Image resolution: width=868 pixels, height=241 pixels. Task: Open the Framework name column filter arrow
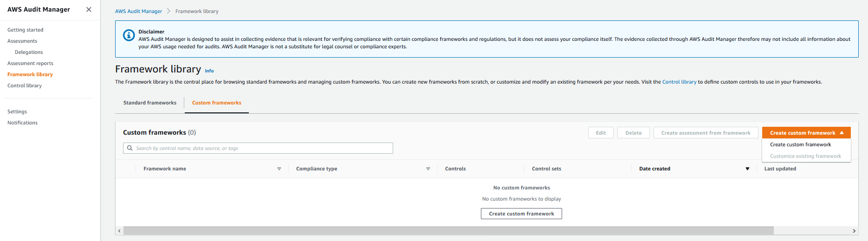[x=279, y=169]
